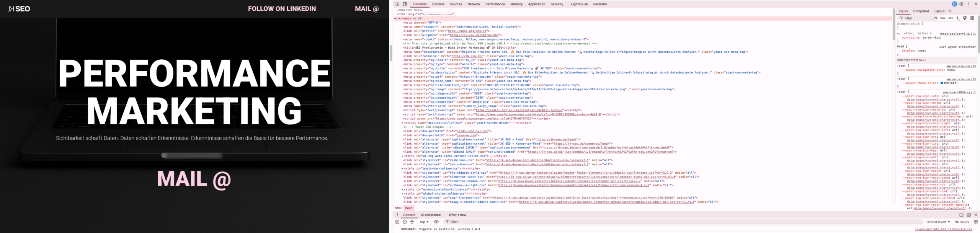Select the Computed tab in sidebar
This screenshot has width=980, height=233.
921,11
